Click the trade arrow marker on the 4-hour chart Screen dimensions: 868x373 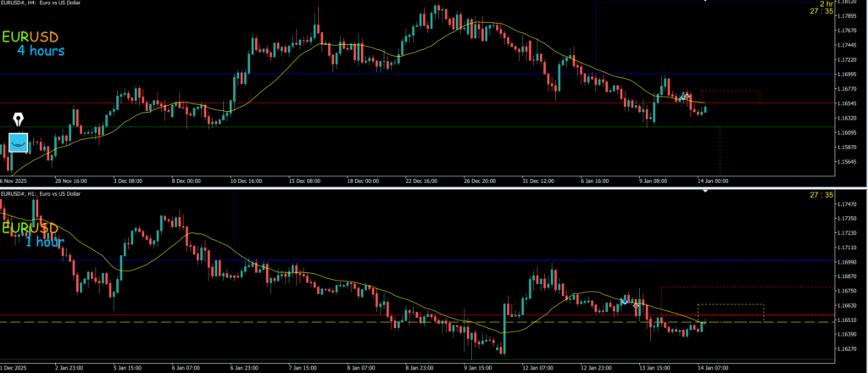[684, 97]
